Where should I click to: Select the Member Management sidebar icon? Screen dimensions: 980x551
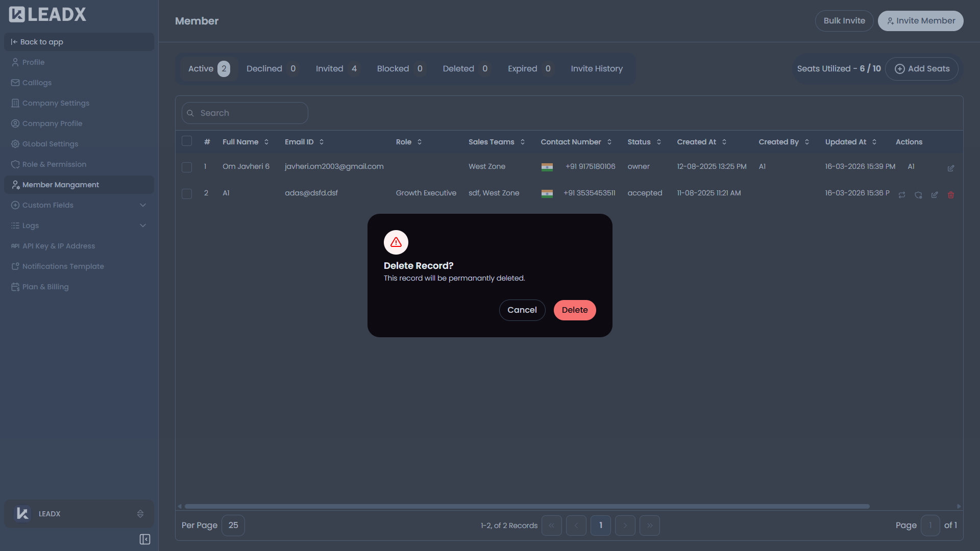pos(15,185)
